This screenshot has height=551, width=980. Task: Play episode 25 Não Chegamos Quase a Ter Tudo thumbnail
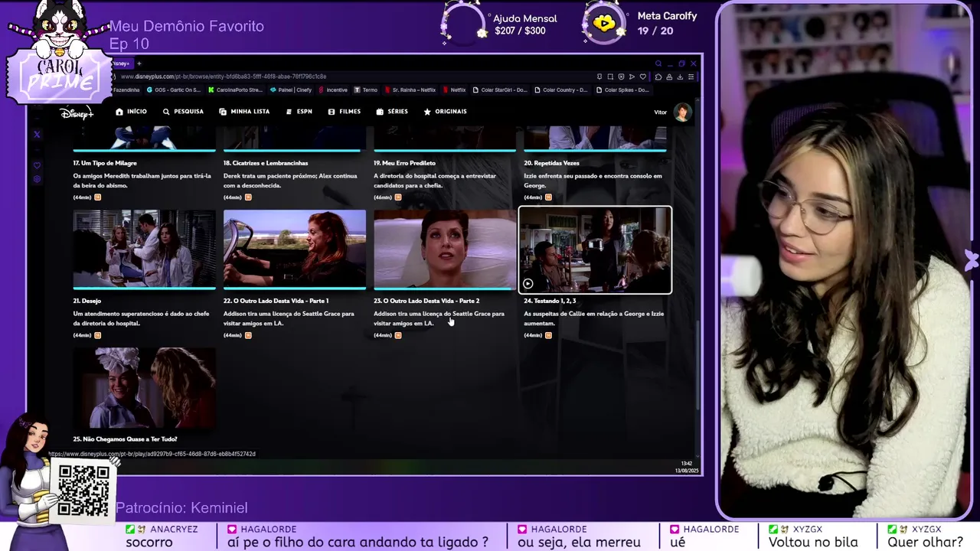pyautogui.click(x=144, y=387)
